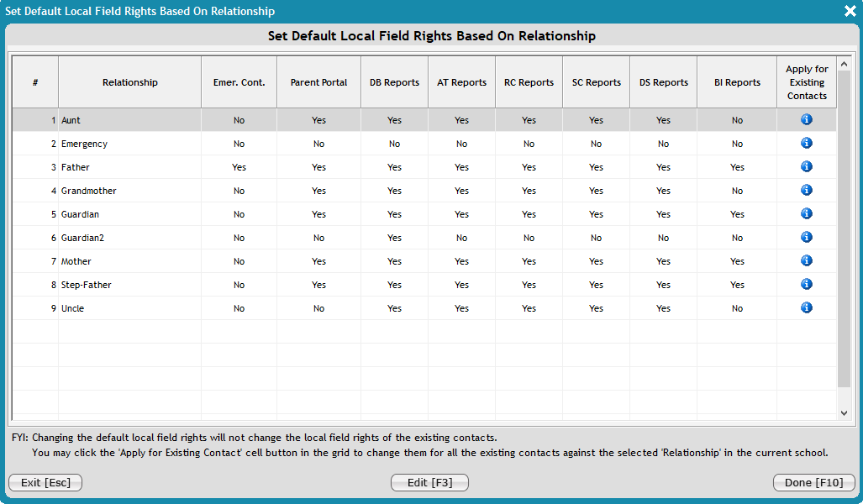Viewport: 863px width, 504px height.
Task: Click Guardian2's Parent Portal No cell
Action: coord(318,238)
